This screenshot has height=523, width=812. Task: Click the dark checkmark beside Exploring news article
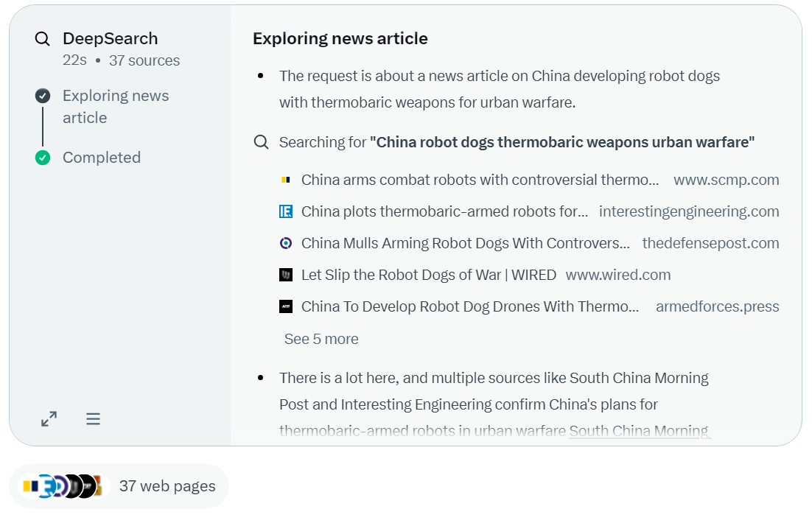[x=43, y=96]
